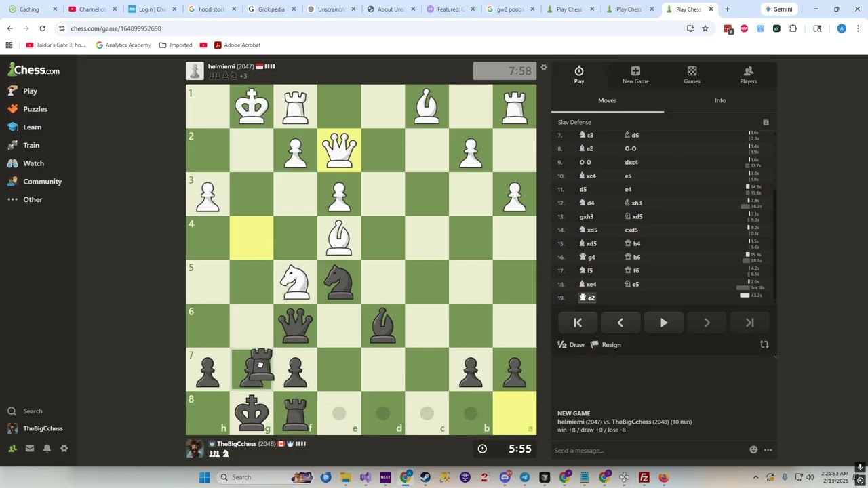
Task: Open notifications bell in sidebar
Action: [47, 448]
